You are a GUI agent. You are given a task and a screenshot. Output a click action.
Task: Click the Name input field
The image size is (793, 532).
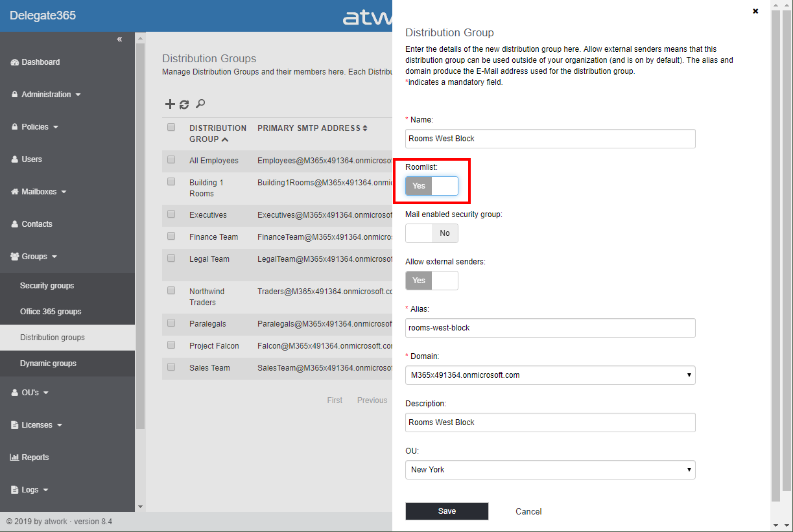pyautogui.click(x=550, y=139)
